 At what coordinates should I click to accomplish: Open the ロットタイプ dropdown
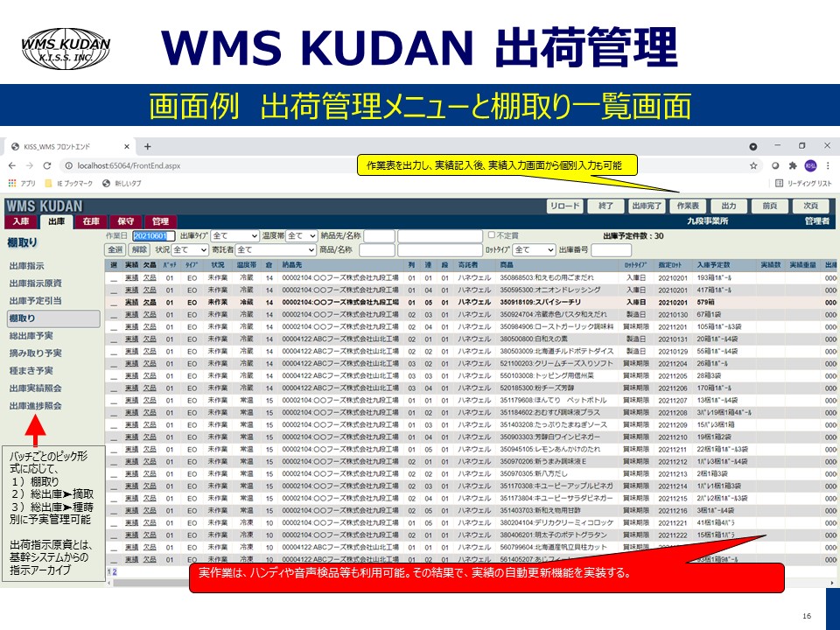534,249
